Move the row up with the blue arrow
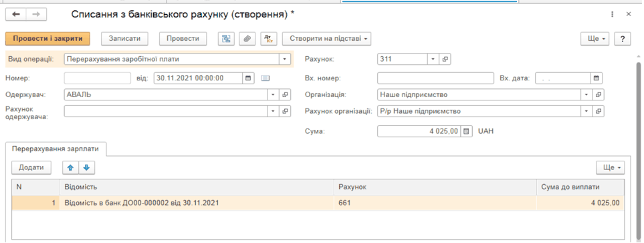Screen dimensions: 644x243 [70, 168]
